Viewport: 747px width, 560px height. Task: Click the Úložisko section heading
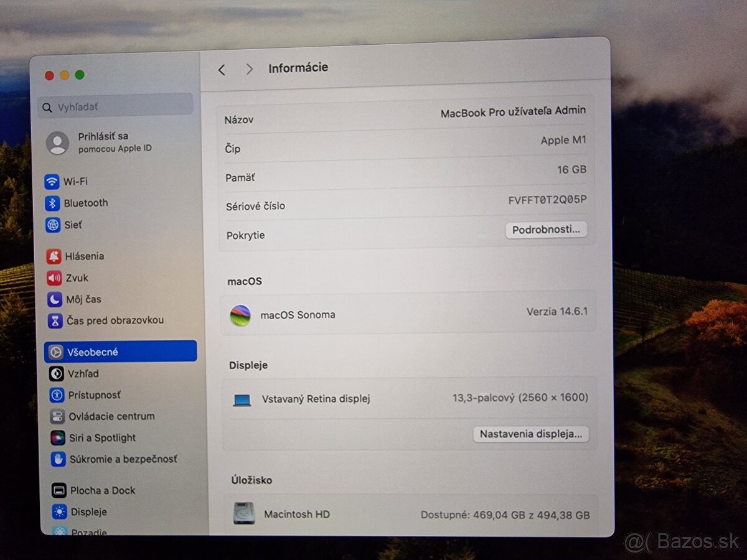[251, 480]
